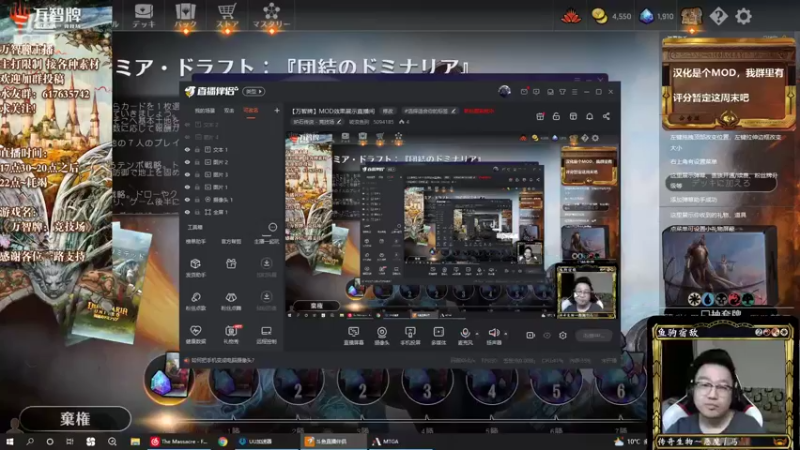Open the cube-shaped assistant tool in toolbox
800x450 pixels.
(196, 267)
